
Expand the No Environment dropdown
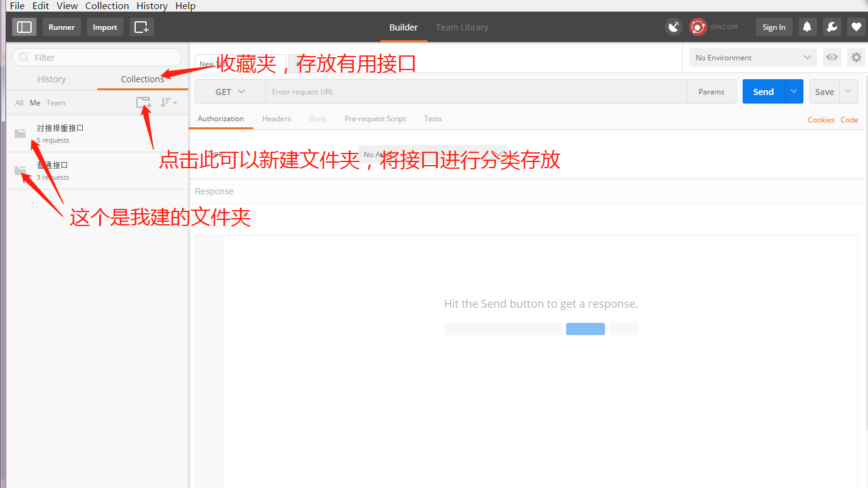coord(753,57)
